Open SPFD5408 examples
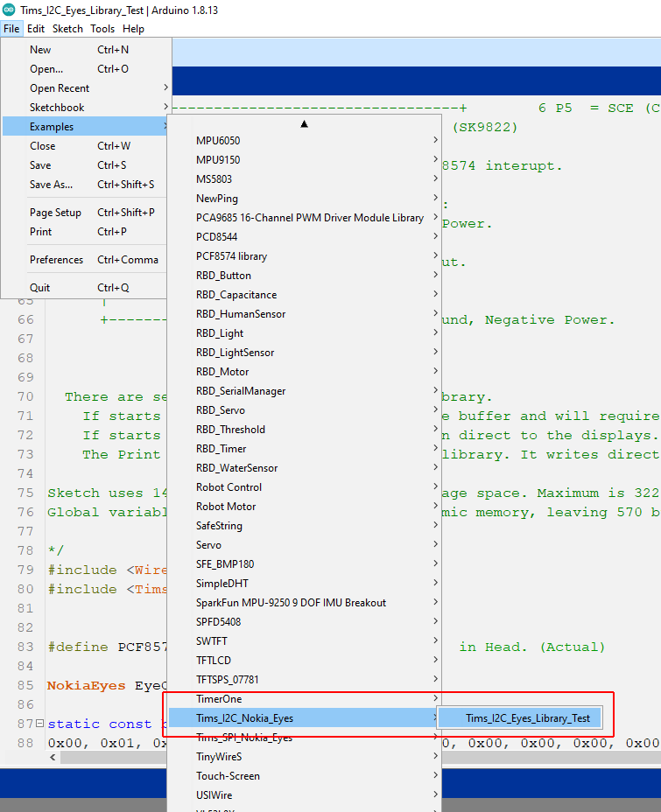 304,622
